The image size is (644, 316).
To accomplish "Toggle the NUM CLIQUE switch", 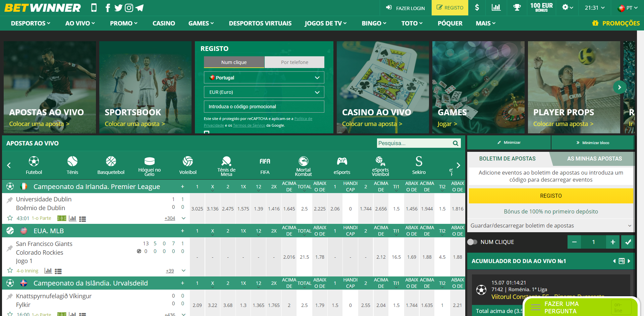I will 472,242.
